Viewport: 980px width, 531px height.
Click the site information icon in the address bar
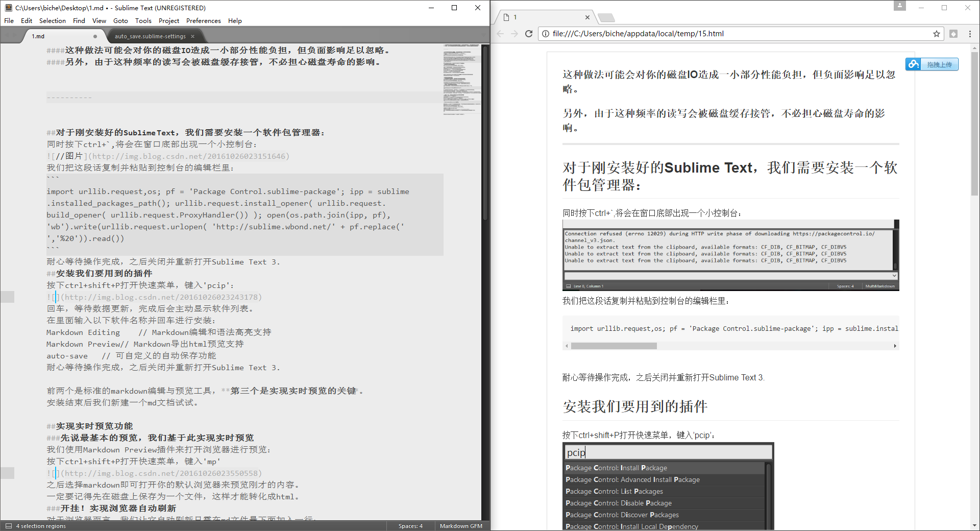pyautogui.click(x=546, y=34)
